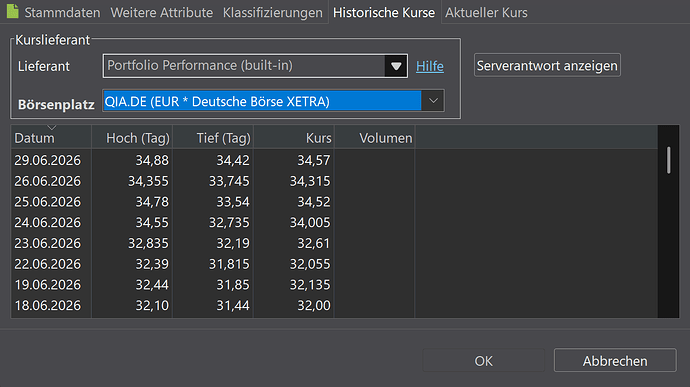Click the low value 31,44
The height and width of the screenshot is (387, 690).
tap(233, 305)
